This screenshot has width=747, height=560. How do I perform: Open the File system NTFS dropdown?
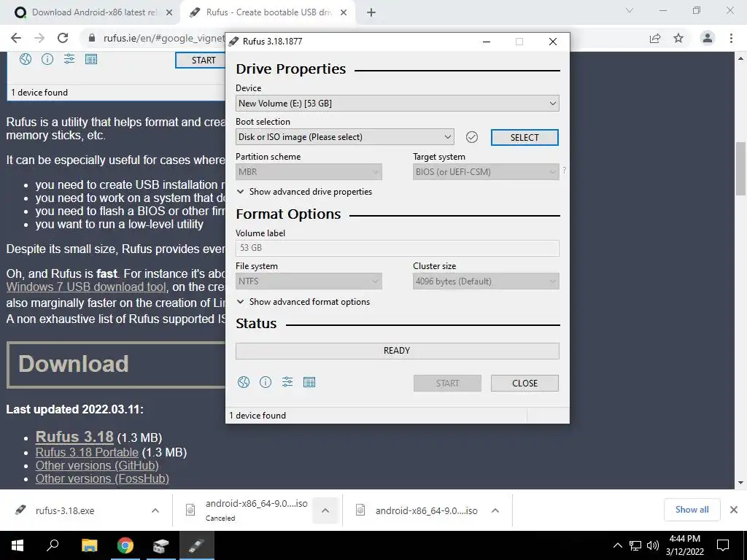click(309, 281)
